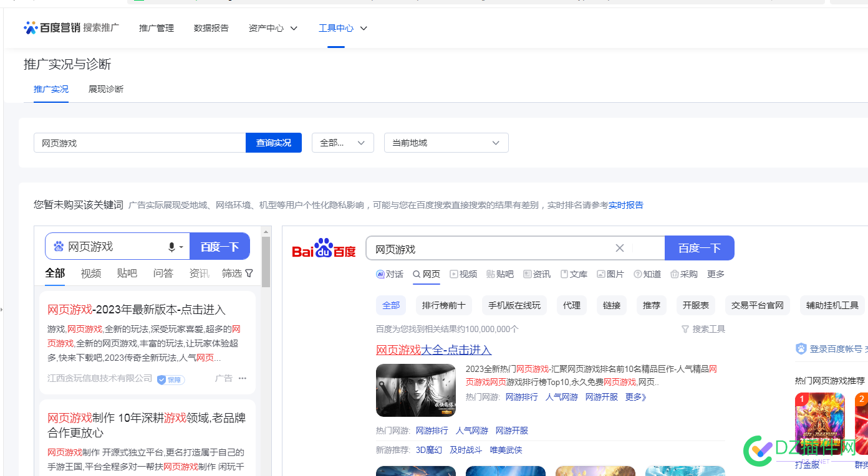Open the 资讯 tab in desktop preview
The width and height of the screenshot is (868, 476).
click(537, 274)
